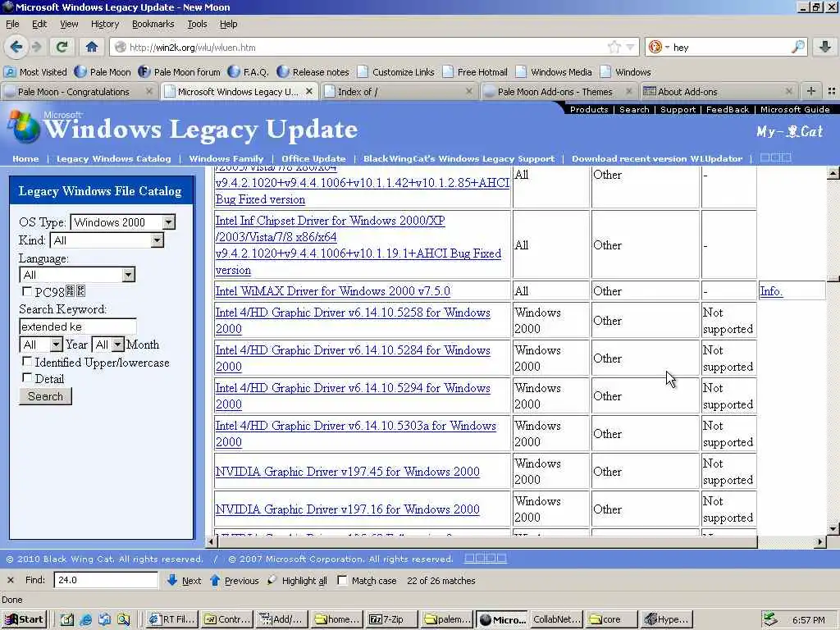Bookmark this page with the star icon
Image resolution: width=840 pixels, height=630 pixels.
[x=614, y=47]
